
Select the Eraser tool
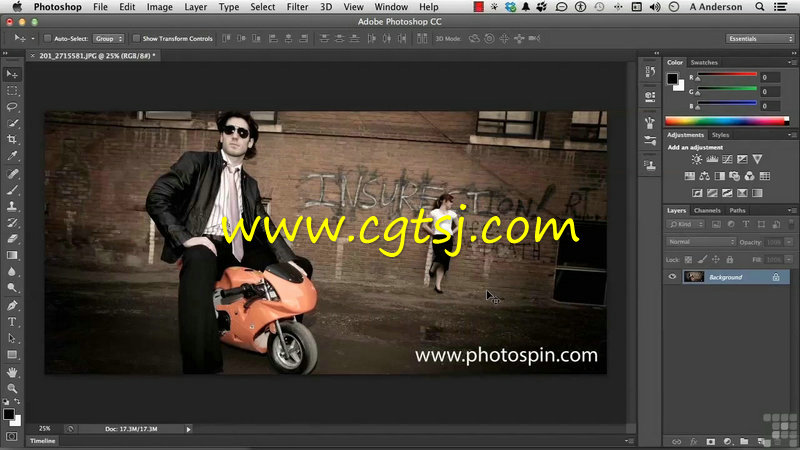(12, 239)
